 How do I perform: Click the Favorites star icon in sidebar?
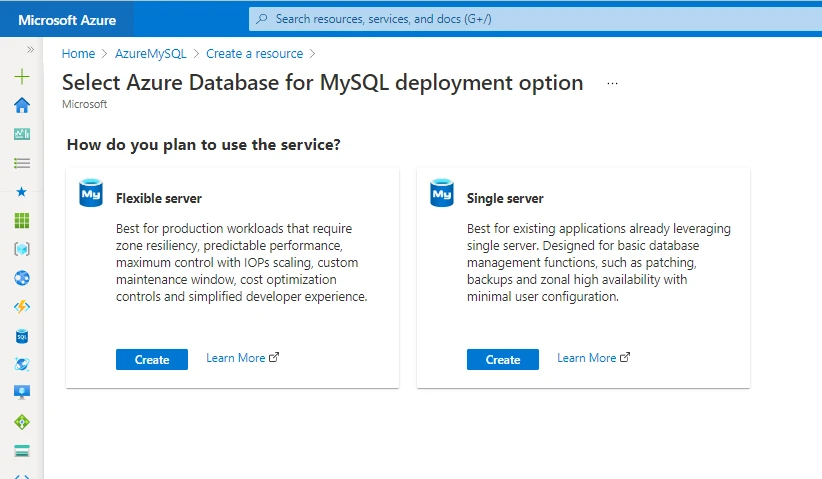(21, 192)
